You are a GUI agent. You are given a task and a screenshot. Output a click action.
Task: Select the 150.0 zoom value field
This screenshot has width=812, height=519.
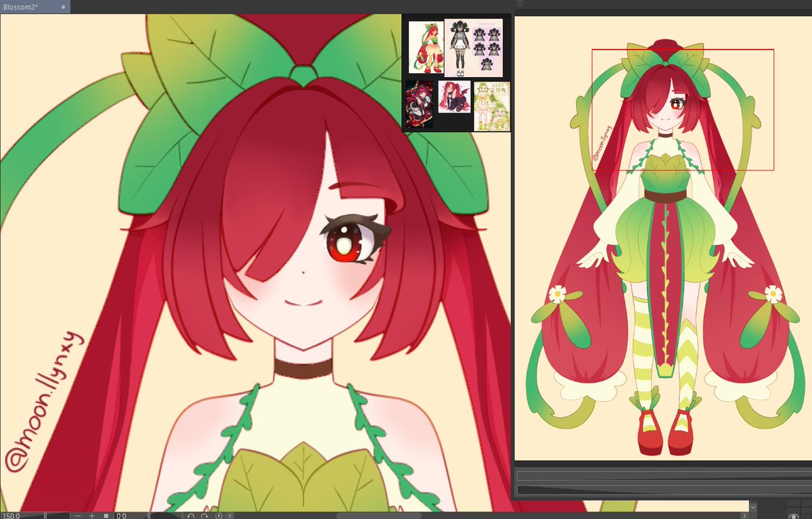[x=22, y=516]
